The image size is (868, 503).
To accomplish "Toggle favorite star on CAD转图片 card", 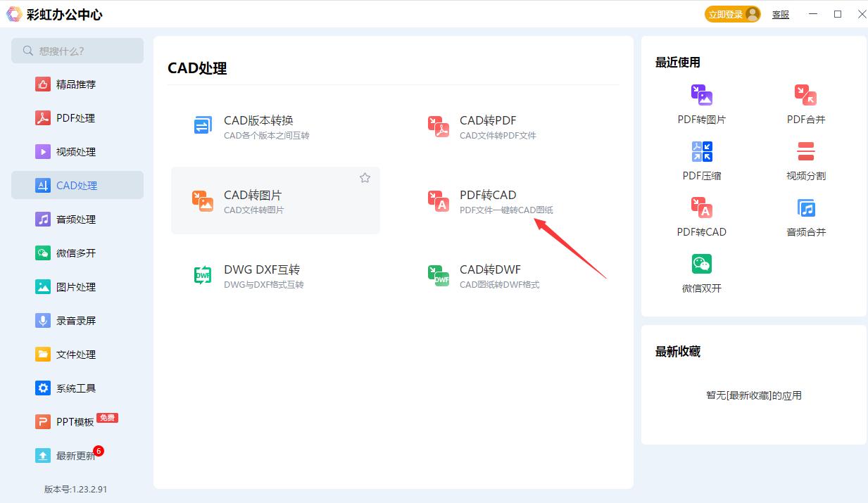I will pos(365,178).
